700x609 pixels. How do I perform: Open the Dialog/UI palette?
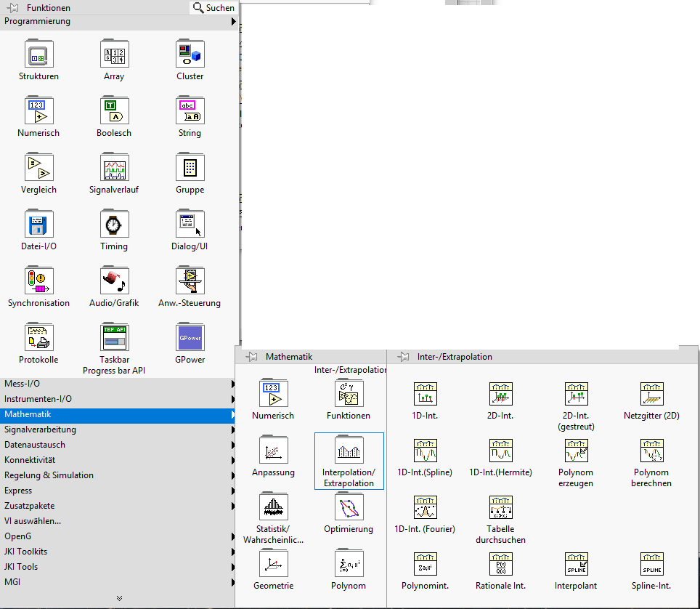pos(190,225)
